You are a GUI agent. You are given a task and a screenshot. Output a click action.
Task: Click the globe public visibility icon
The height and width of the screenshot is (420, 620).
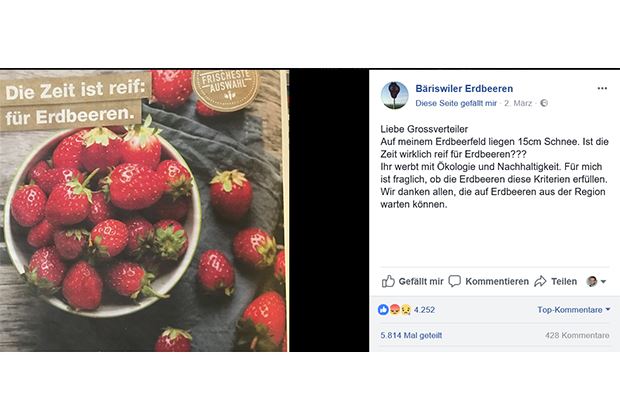point(544,103)
